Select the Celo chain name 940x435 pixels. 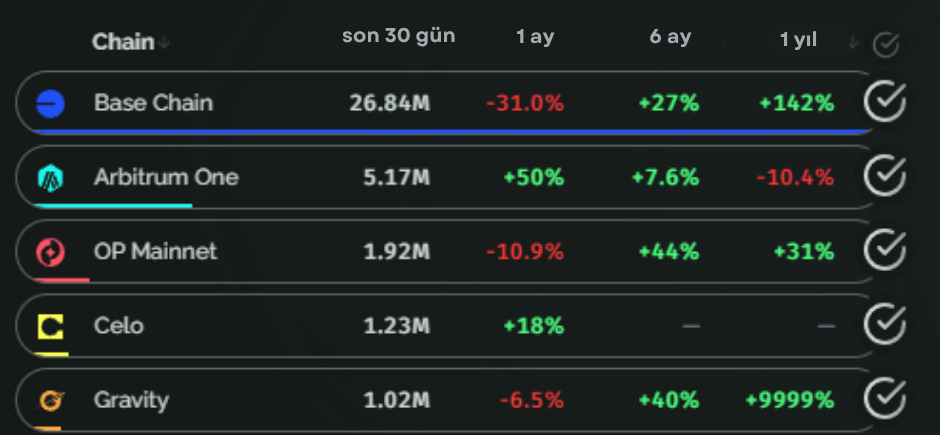pos(119,326)
